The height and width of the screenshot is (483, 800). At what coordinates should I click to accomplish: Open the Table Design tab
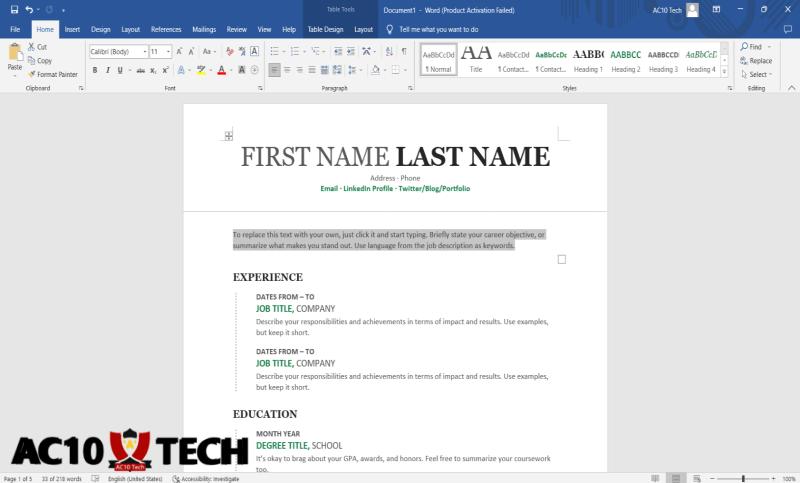(325, 30)
